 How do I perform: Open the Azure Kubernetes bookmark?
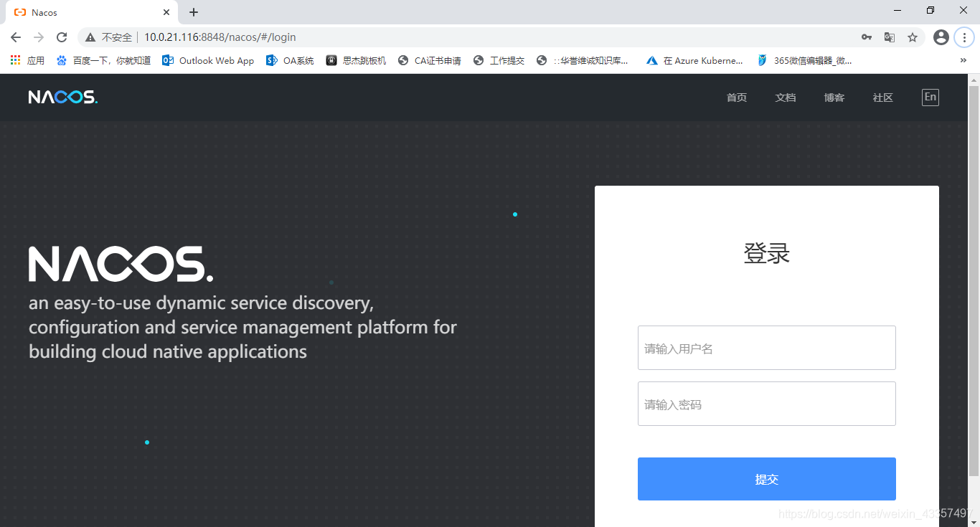(694, 61)
